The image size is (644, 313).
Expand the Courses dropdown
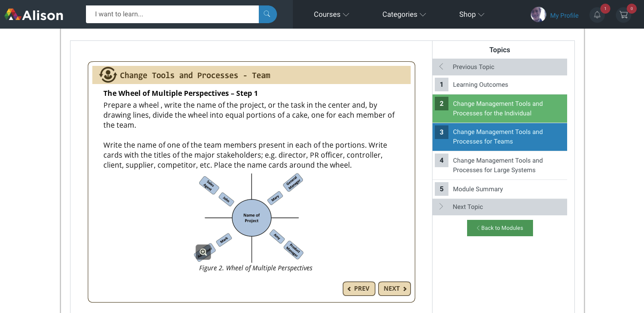click(x=331, y=15)
